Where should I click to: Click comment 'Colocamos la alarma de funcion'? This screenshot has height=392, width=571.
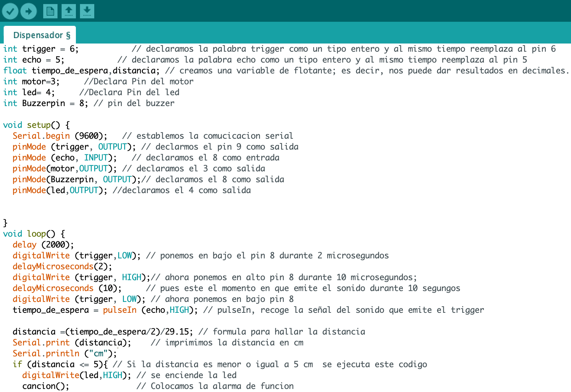click(x=222, y=386)
